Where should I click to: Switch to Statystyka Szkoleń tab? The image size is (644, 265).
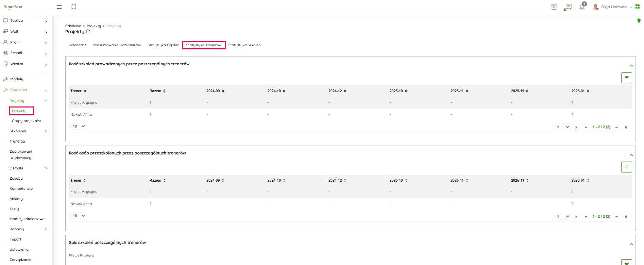click(244, 45)
